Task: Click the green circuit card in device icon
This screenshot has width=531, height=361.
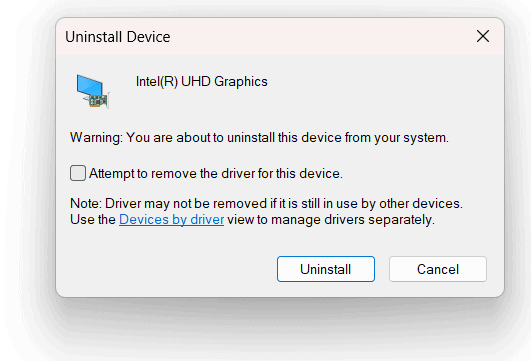Action: (98, 101)
